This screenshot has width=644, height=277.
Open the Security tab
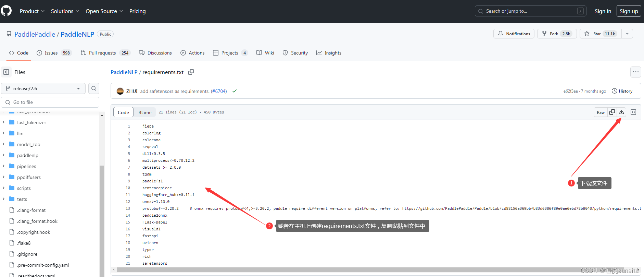coord(295,53)
